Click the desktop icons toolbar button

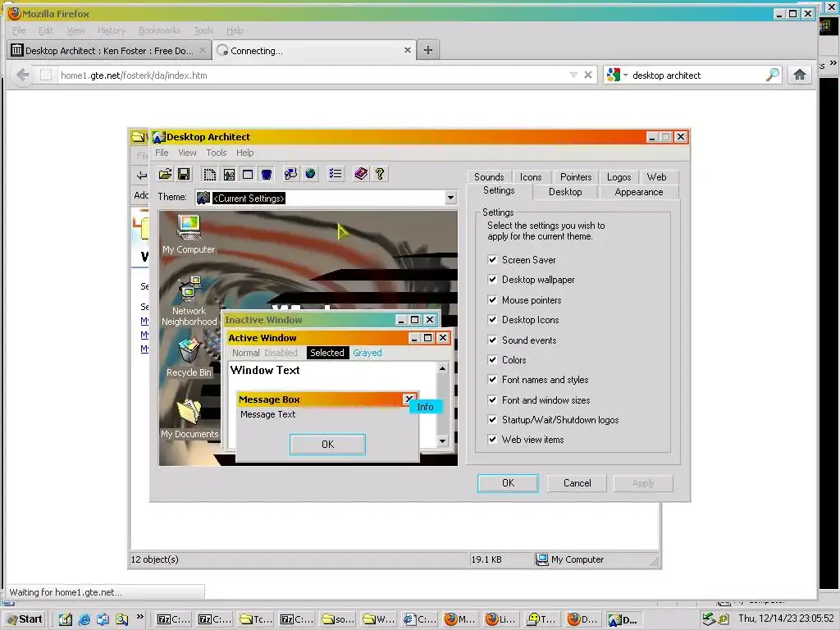pyautogui.click(x=290, y=174)
